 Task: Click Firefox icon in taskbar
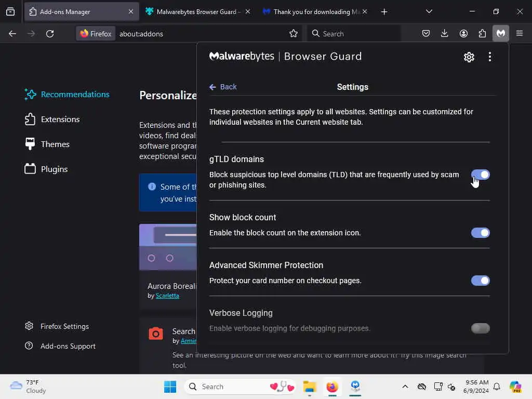(332, 387)
